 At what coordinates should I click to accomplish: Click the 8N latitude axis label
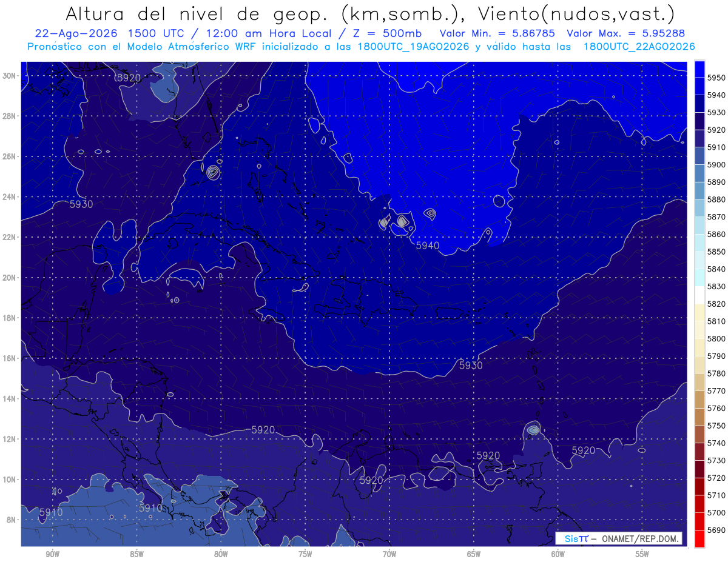pyautogui.click(x=12, y=520)
